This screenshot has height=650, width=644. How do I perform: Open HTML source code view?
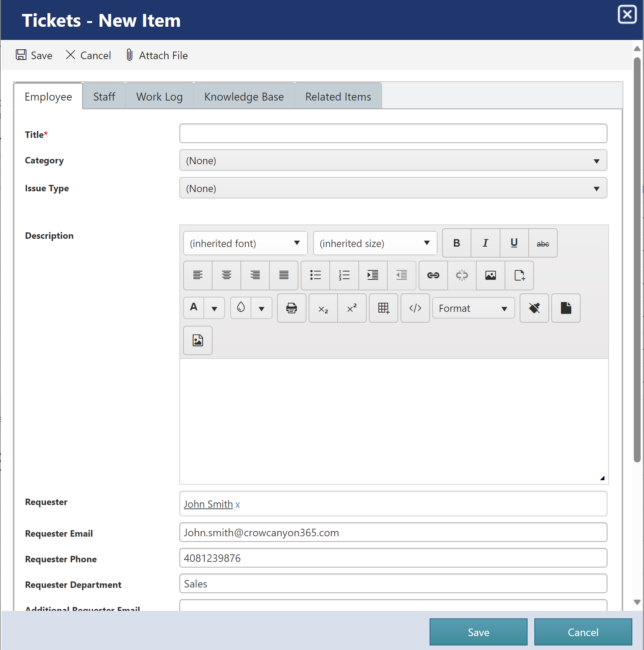(x=415, y=308)
